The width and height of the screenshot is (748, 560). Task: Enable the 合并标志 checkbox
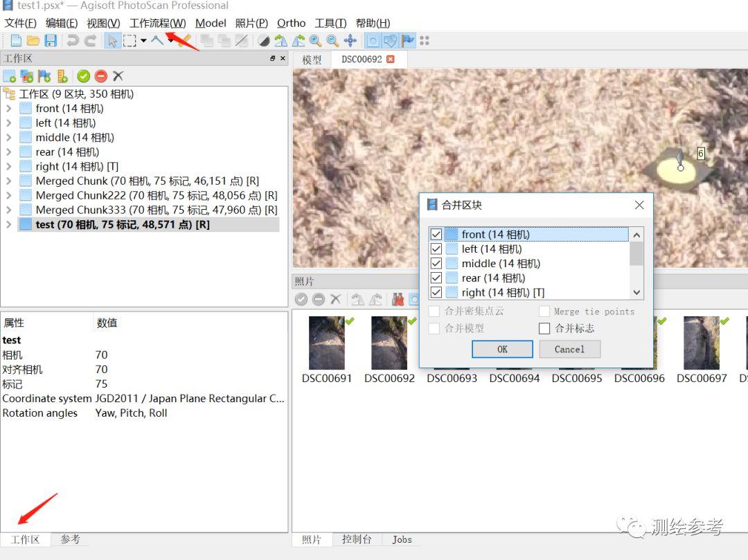pos(544,328)
